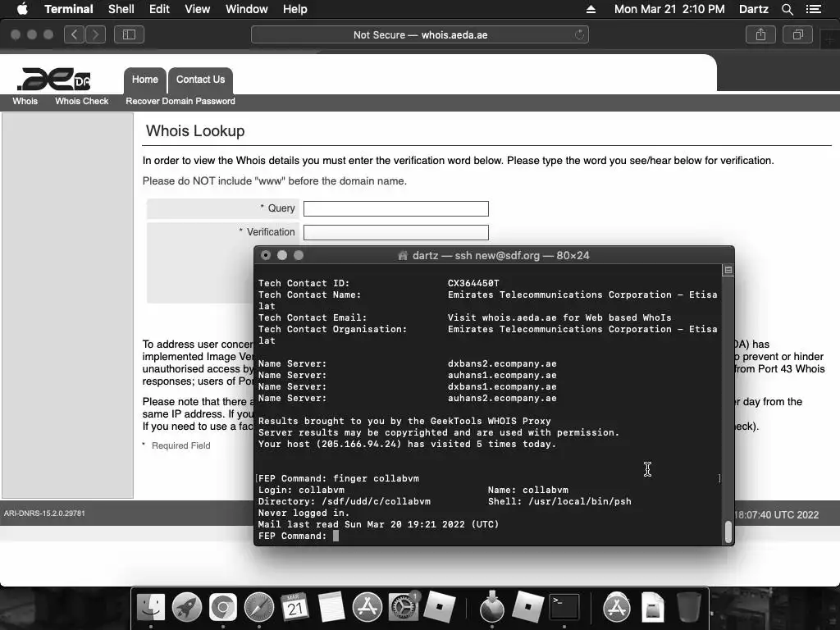840x630 pixels.
Task: Open the Help menu
Action: [x=295, y=9]
